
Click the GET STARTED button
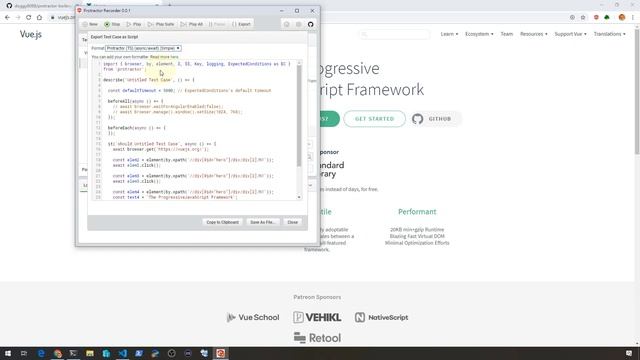tap(374, 119)
